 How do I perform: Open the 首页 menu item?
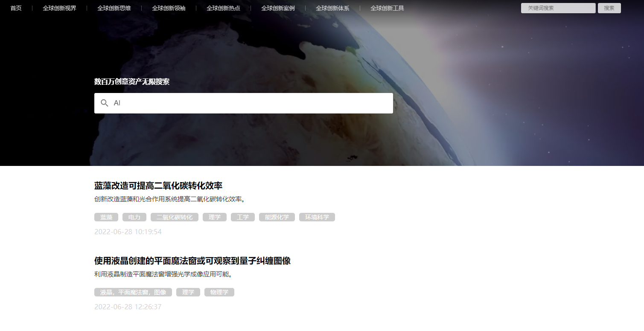click(x=16, y=8)
